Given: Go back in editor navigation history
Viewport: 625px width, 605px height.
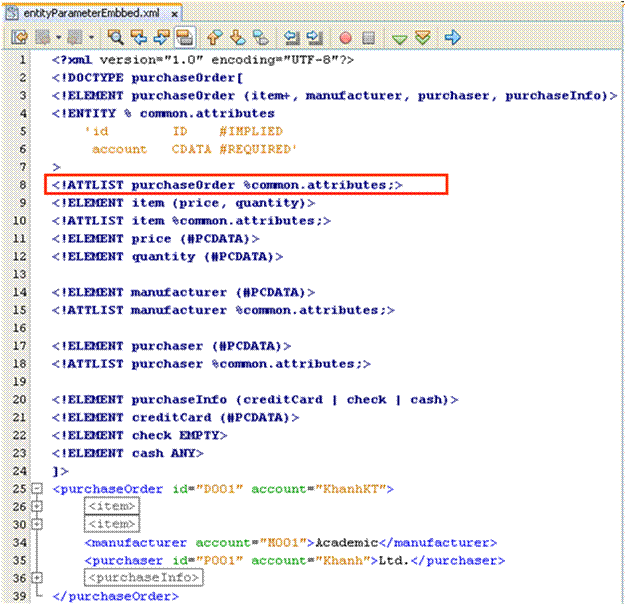Looking at the screenshot, I should point(43,38).
